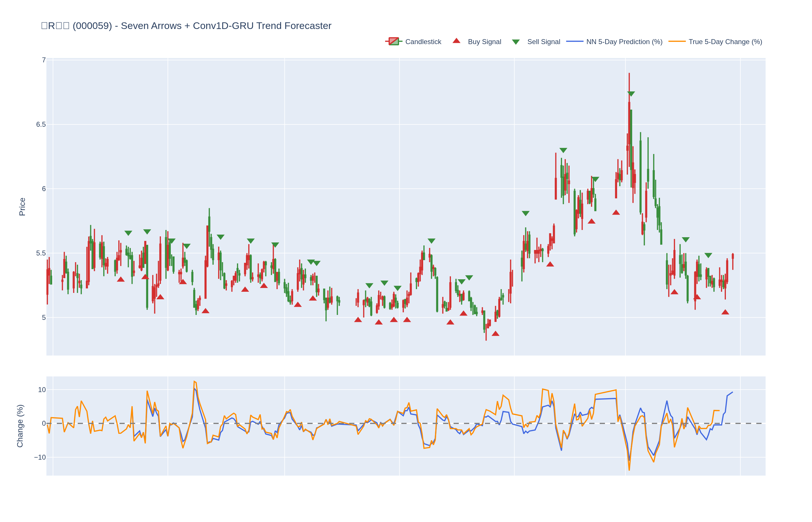Click the sell signal marker near the 6.3 level
The height and width of the screenshot is (522, 812).
tap(563, 150)
